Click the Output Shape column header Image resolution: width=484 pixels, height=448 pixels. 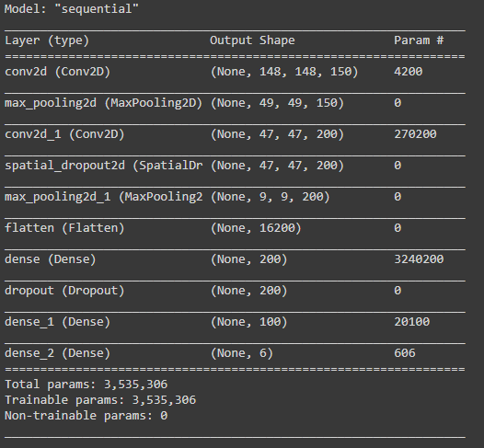[252, 40]
